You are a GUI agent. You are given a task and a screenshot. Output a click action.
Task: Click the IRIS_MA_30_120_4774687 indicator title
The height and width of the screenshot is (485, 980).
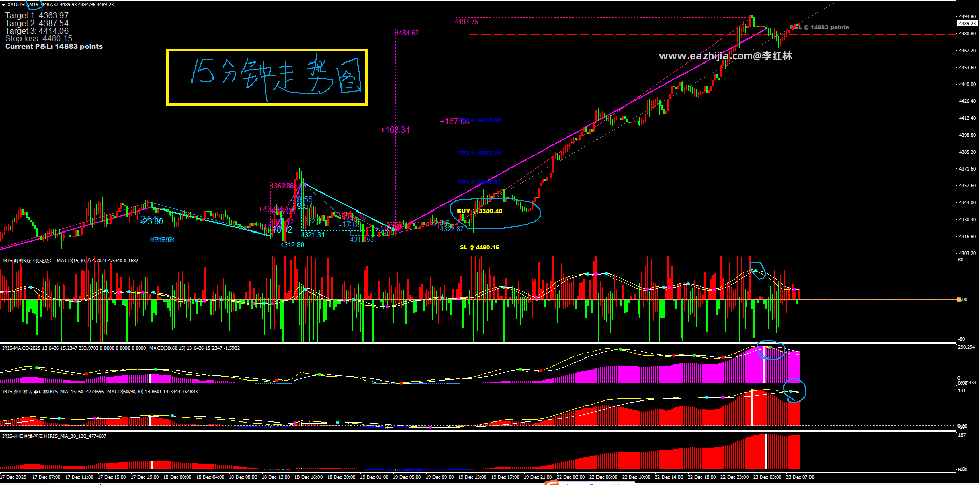(54, 436)
